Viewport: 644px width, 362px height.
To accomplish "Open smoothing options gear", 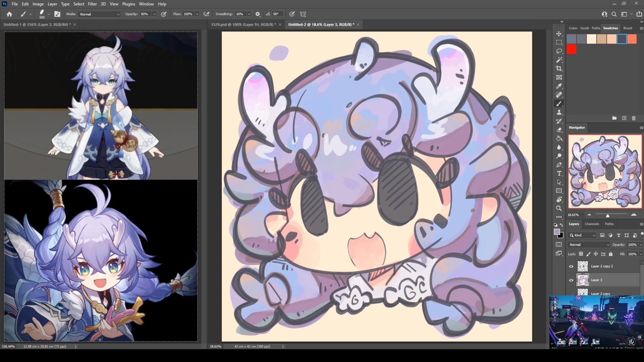I will [258, 14].
